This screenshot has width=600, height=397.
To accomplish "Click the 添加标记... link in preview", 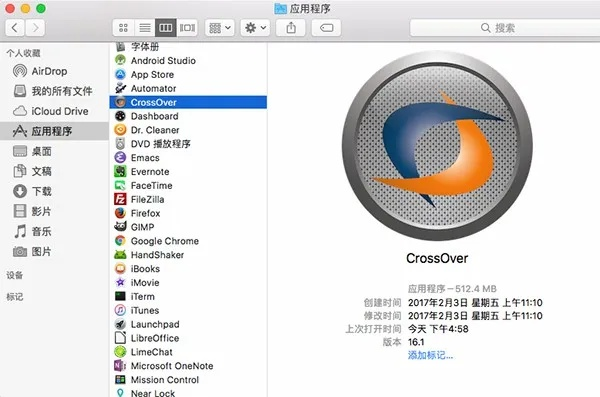I will pos(430,355).
